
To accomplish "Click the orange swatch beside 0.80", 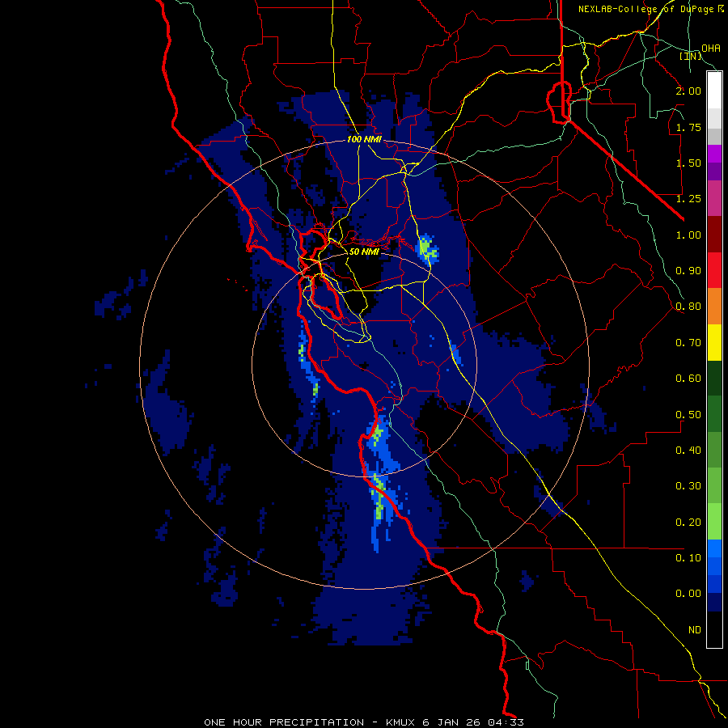I will (x=714, y=307).
